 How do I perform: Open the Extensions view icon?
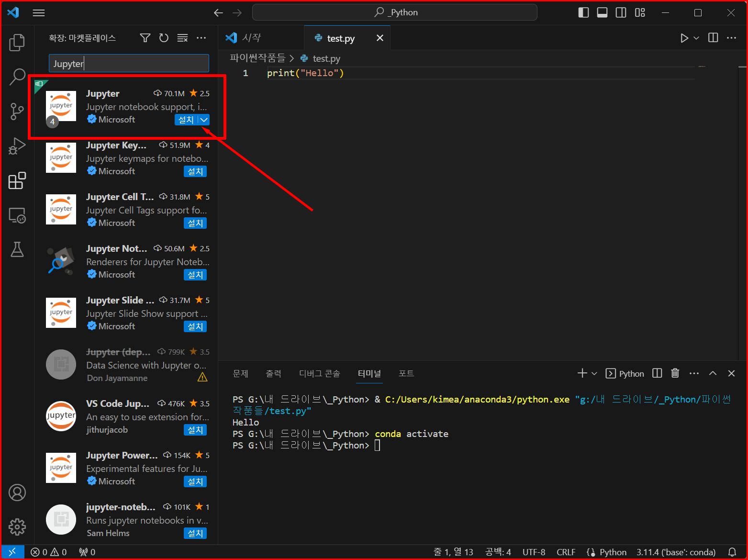click(x=17, y=180)
